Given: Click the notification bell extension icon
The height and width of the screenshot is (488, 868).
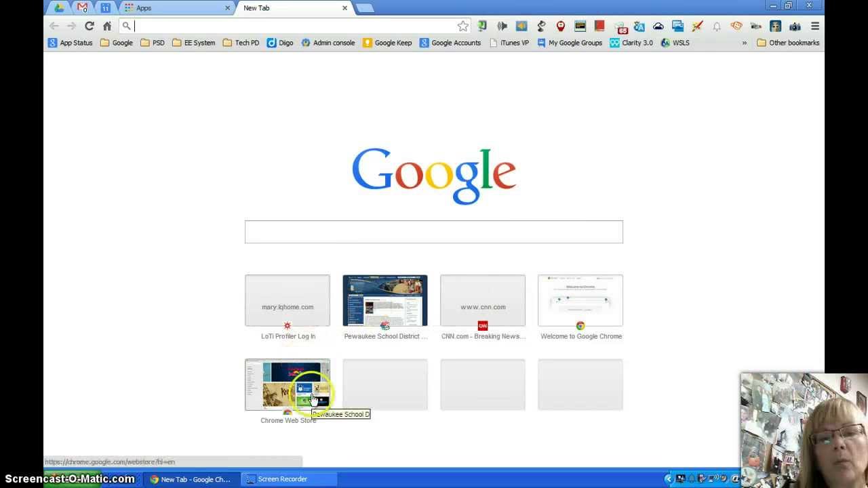Looking at the screenshot, I should click(x=717, y=26).
